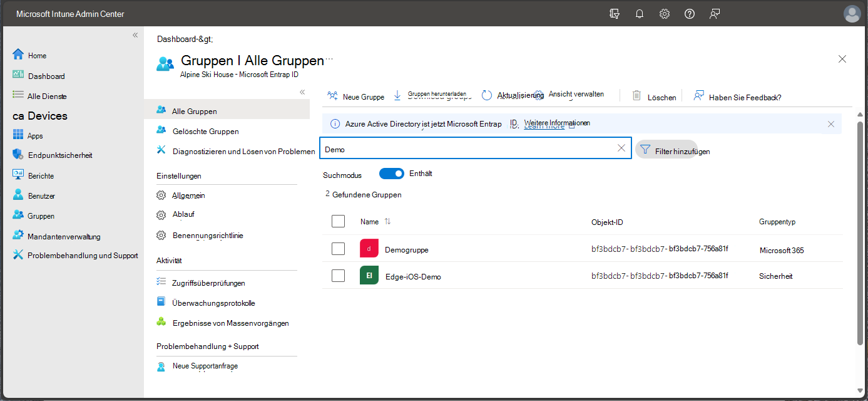Toggle the Suchmodus Enthält switch

click(x=392, y=174)
